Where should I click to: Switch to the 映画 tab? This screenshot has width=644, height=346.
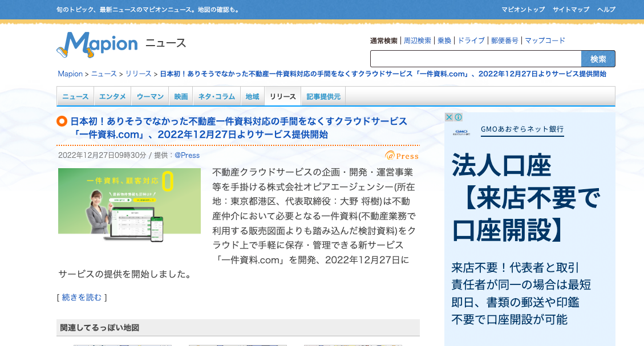[181, 96]
